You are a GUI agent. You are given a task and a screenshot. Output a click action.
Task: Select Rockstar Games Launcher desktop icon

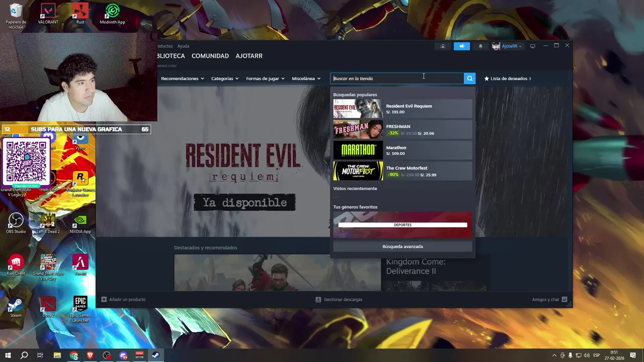coord(80,184)
